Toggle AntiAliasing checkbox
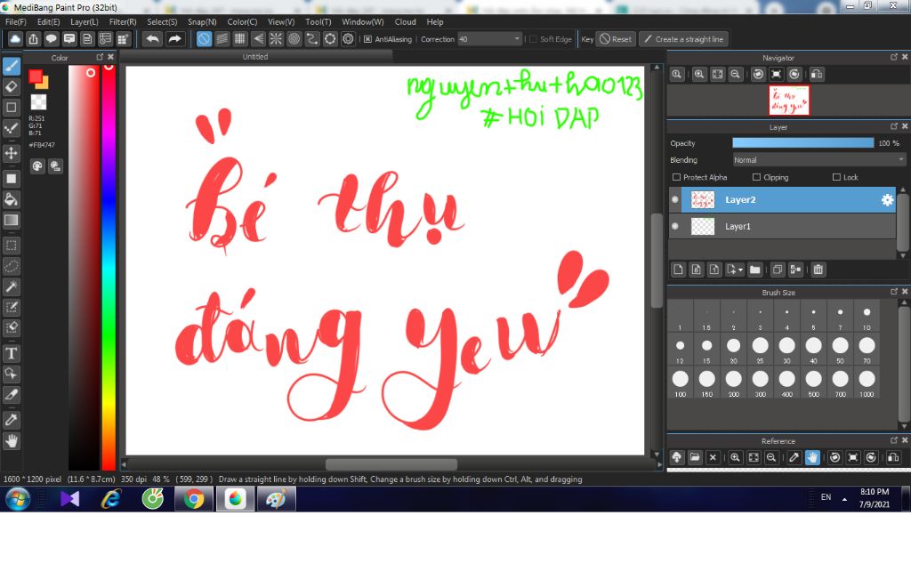The width and height of the screenshot is (911, 588). (367, 39)
